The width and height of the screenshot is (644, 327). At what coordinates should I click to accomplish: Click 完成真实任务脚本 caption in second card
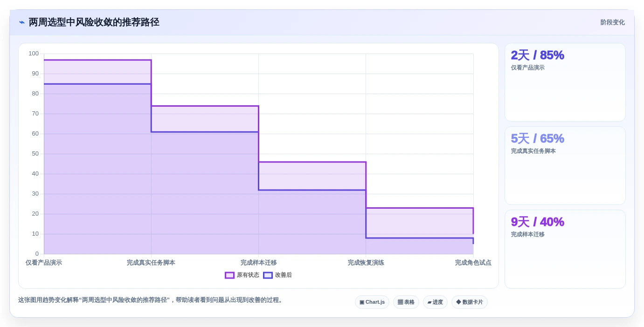[533, 151]
